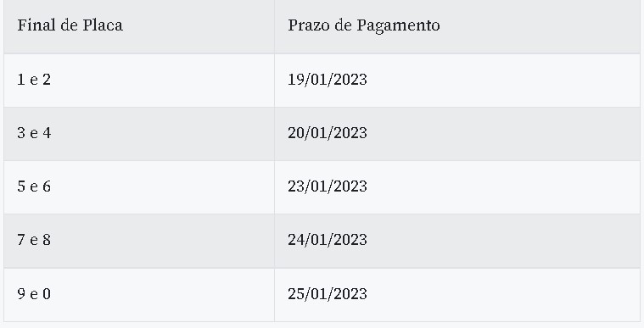Click the digit 8 in plate column
This screenshot has height=328, width=644.
(47, 240)
